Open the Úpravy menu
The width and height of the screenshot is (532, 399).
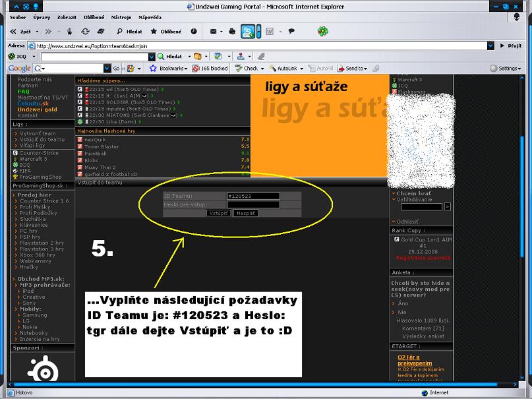(x=42, y=17)
